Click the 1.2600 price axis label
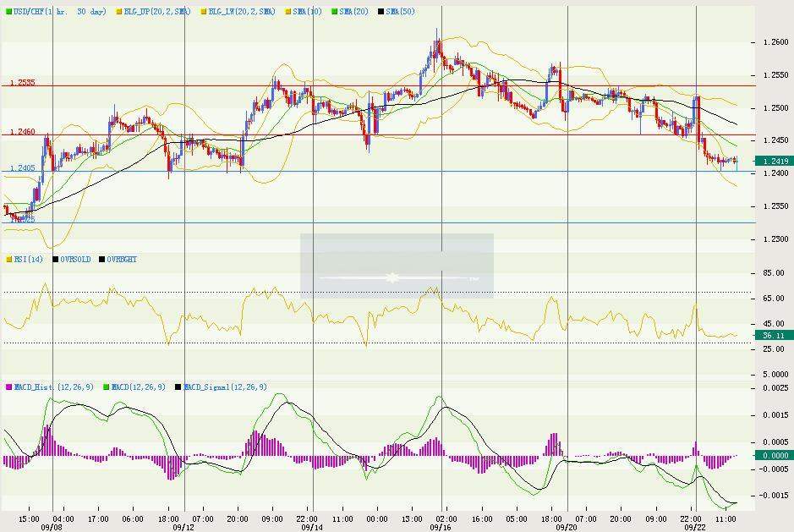Image resolution: width=794 pixels, height=532 pixels. tap(775, 42)
